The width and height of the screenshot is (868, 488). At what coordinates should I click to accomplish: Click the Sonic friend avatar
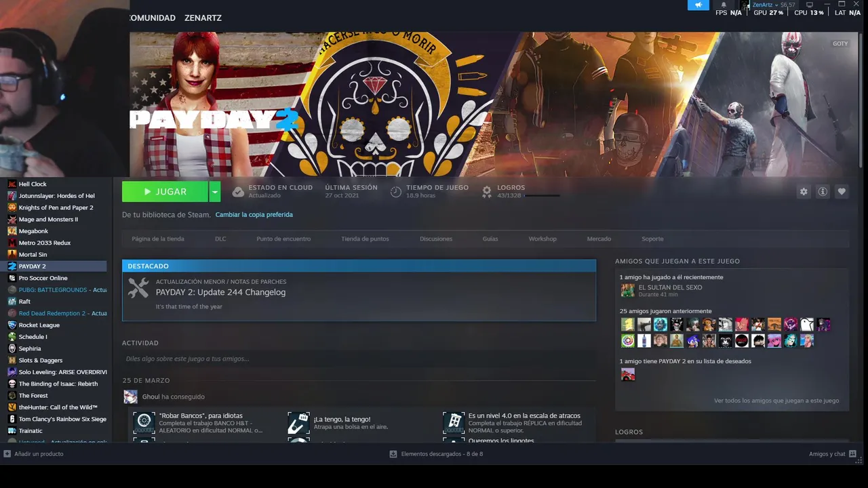693,341
